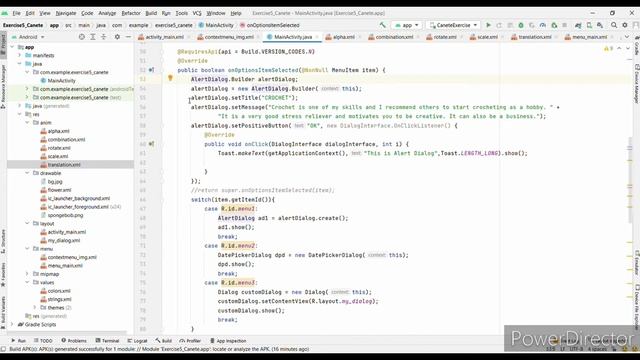Click the Select Opened File target icon
640x360 pixels.
[82, 37]
